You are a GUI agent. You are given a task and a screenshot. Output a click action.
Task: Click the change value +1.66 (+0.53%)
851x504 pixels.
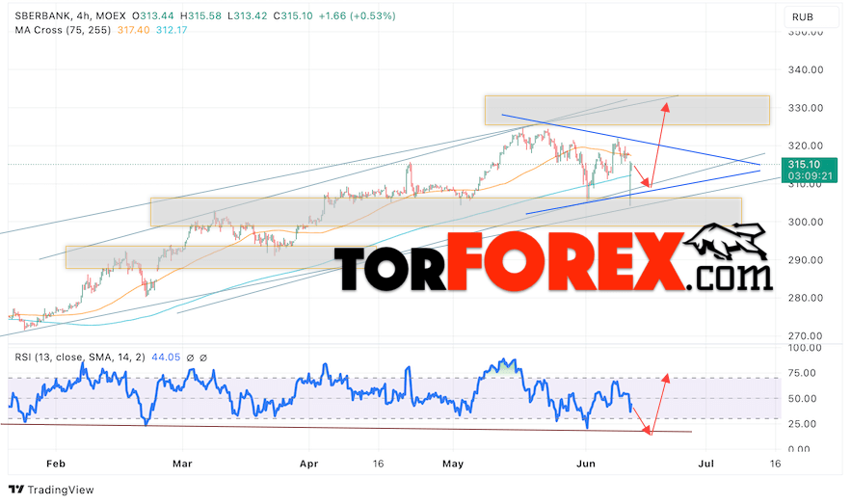tap(358, 16)
